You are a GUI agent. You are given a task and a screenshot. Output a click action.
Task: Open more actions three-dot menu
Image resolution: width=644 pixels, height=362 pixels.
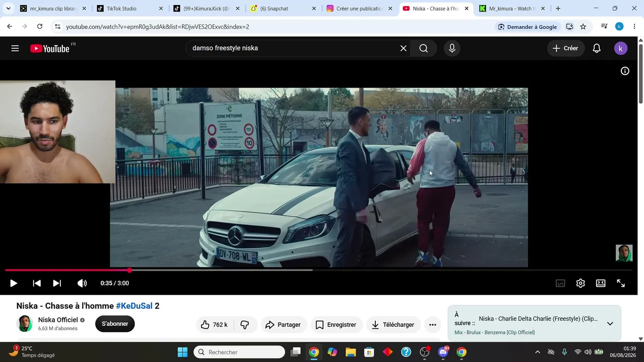[x=433, y=325]
